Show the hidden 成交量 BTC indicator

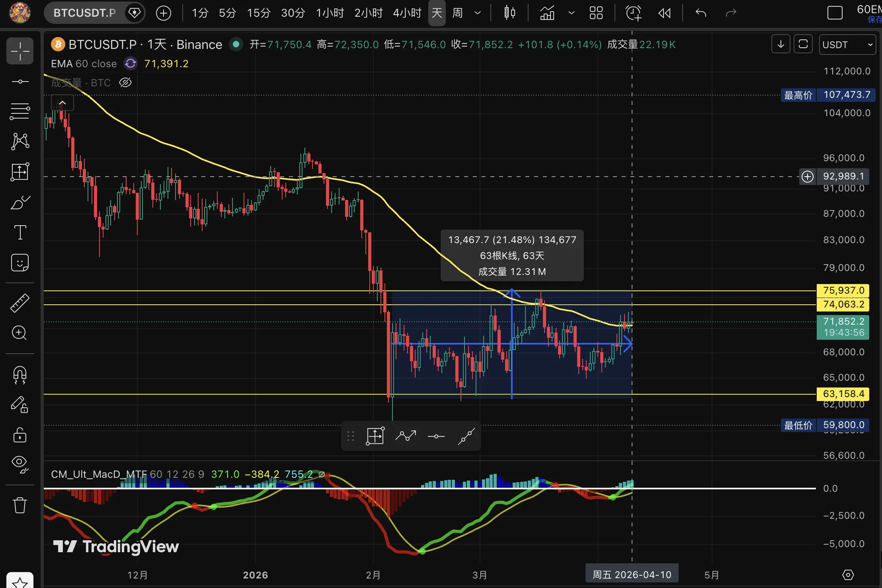125,83
